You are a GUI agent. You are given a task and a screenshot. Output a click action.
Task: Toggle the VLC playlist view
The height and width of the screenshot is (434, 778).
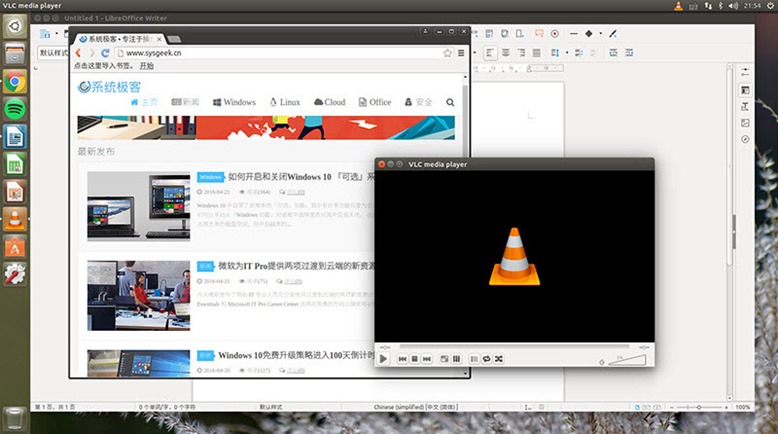pos(474,358)
